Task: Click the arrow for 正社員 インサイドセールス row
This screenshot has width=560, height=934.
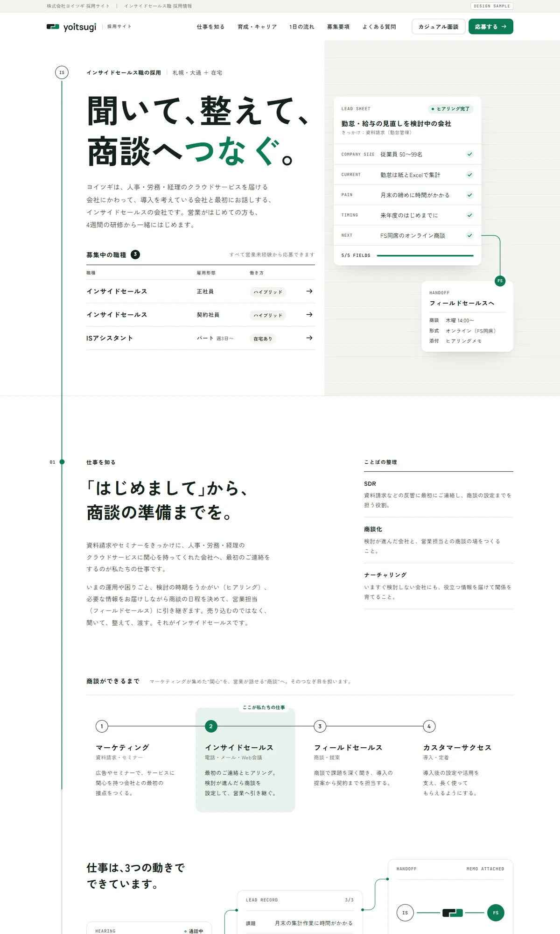Action: (x=309, y=291)
